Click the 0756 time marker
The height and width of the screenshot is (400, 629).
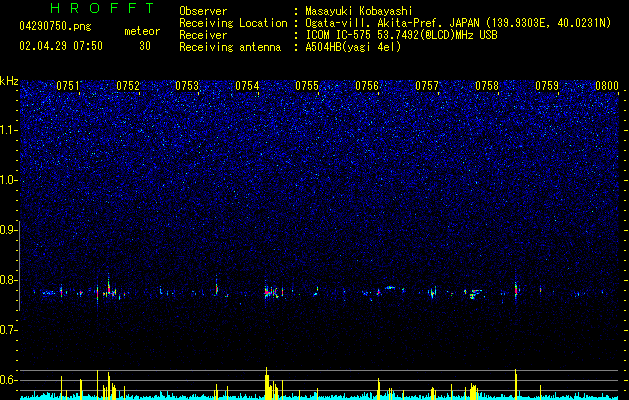coord(367,86)
